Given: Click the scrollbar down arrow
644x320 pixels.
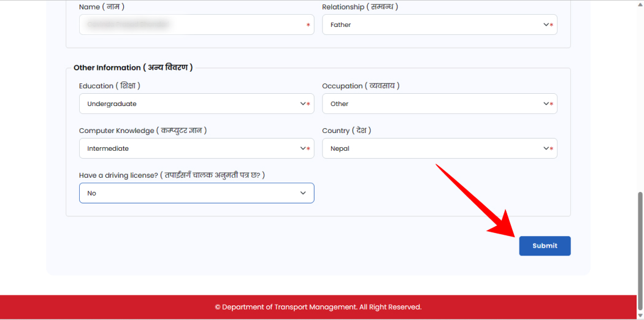Looking at the screenshot, I should coord(640,316).
